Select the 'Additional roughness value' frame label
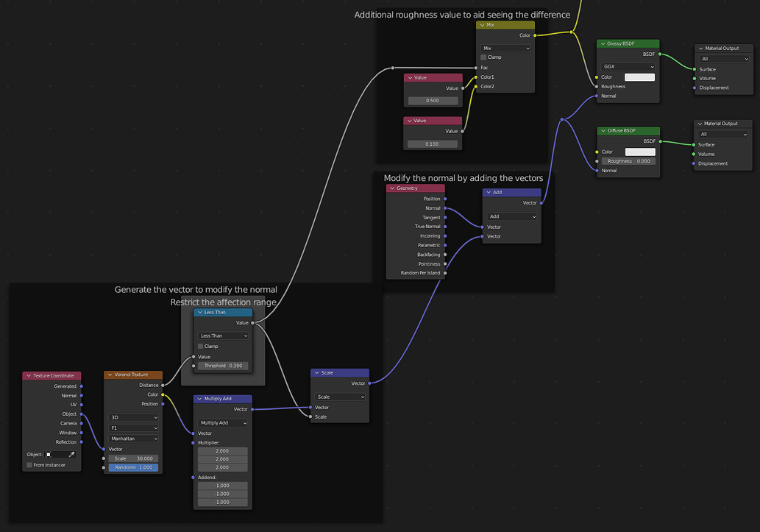The height and width of the screenshot is (532, 760). [462, 15]
